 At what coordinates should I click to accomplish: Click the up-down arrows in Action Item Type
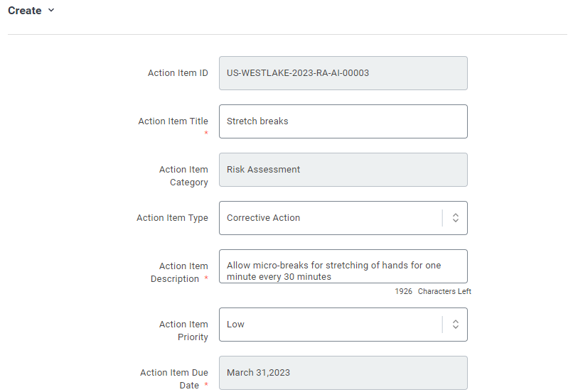pyautogui.click(x=455, y=218)
